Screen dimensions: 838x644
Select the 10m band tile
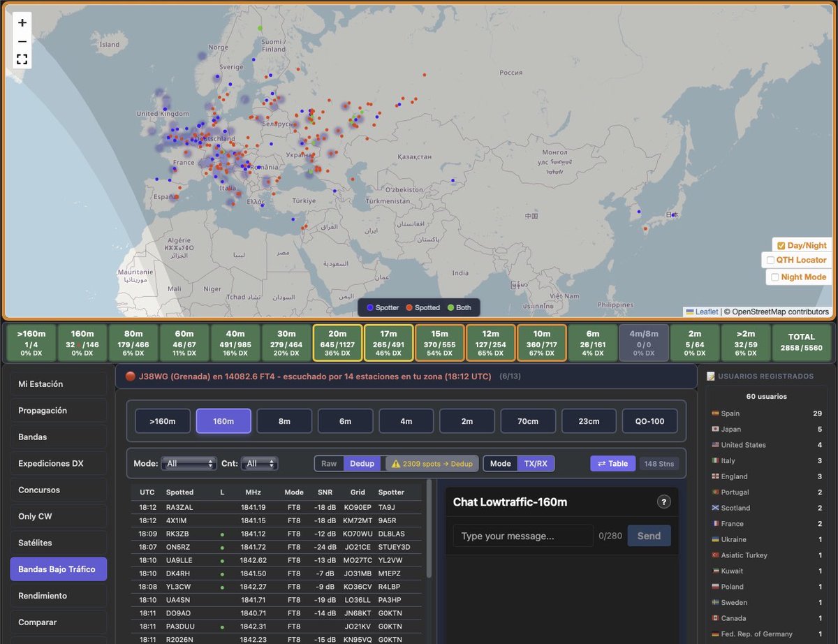[x=542, y=342]
